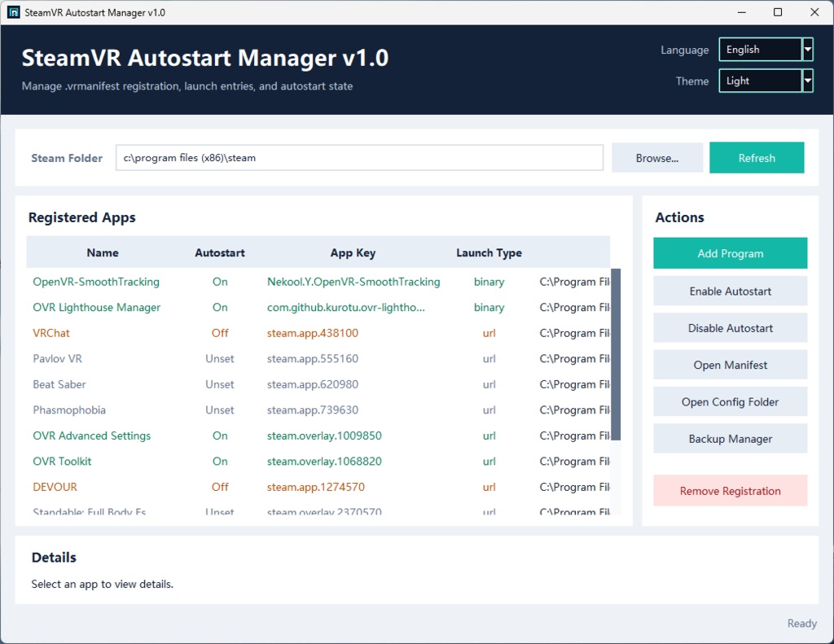Image resolution: width=834 pixels, height=644 pixels.
Task: Click the steam.overlay.1068820 app key
Action: pos(324,461)
